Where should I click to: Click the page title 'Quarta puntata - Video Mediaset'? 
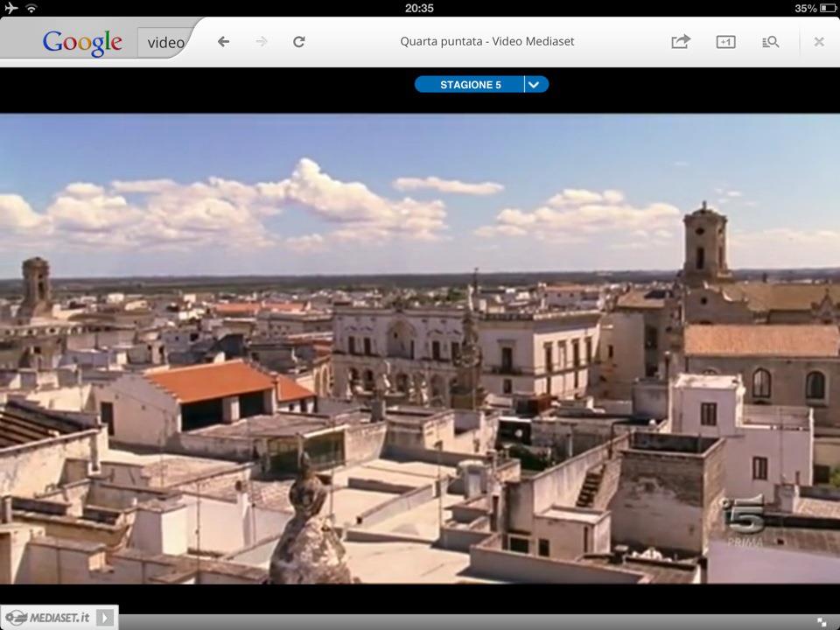(x=487, y=42)
